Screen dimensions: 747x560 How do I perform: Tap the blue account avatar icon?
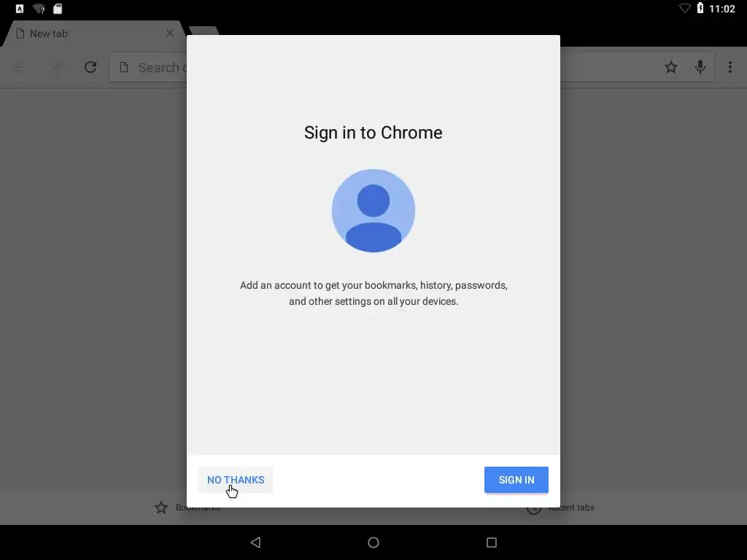(x=373, y=211)
